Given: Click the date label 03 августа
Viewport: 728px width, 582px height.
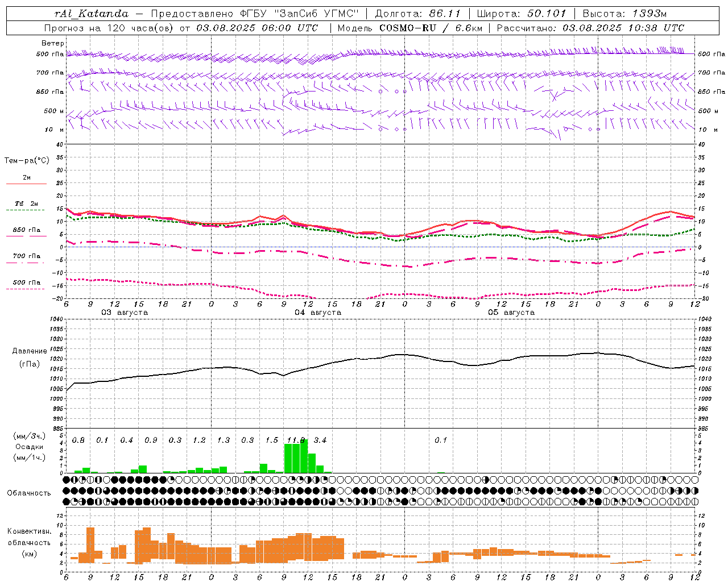Looking at the screenshot, I should 125,313.
